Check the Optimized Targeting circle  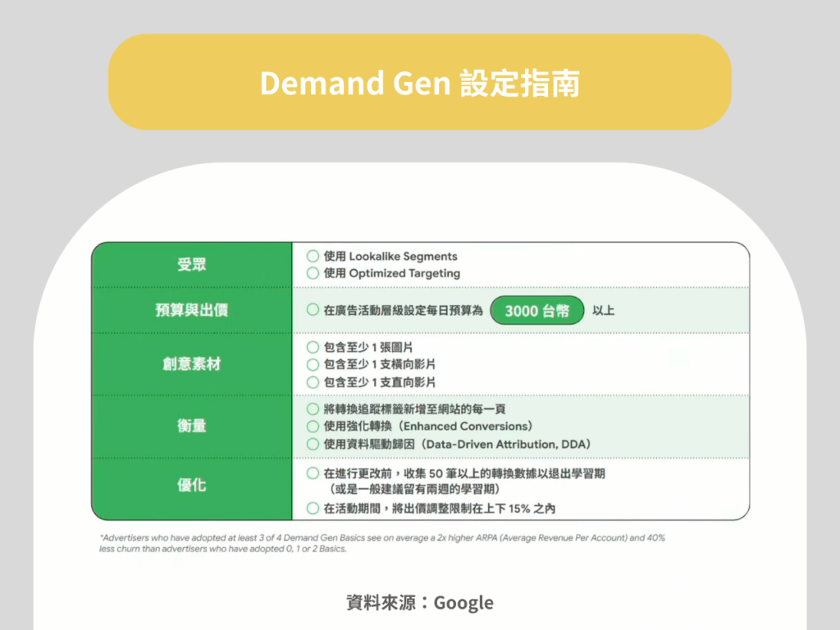click(x=313, y=273)
